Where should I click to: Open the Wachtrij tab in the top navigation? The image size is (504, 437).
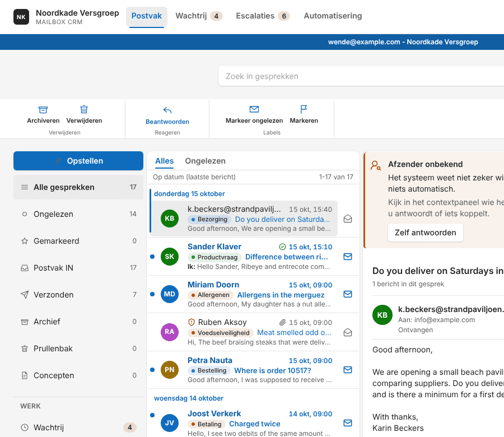coord(199,16)
